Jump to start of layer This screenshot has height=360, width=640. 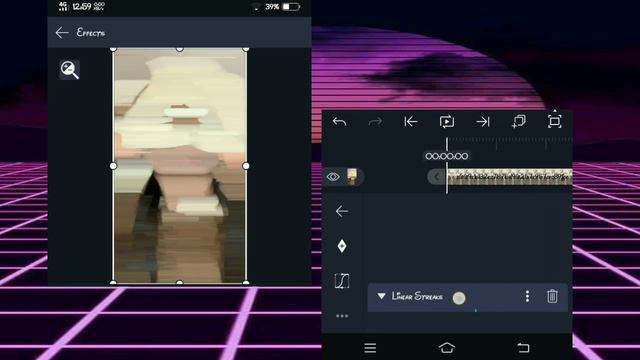(411, 122)
